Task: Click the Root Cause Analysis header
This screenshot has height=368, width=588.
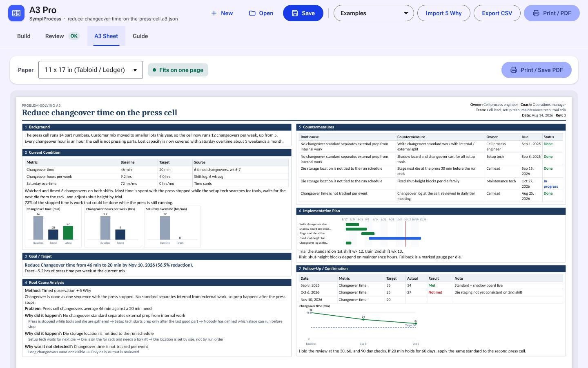Action: tap(157, 283)
